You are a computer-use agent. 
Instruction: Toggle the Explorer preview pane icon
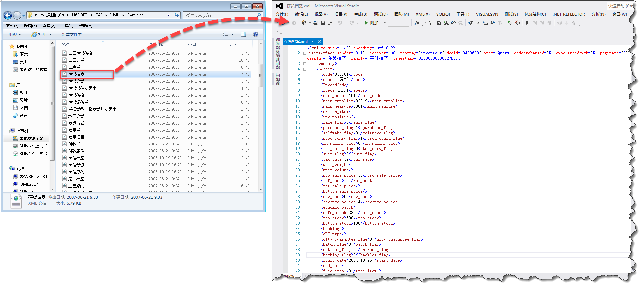(244, 34)
